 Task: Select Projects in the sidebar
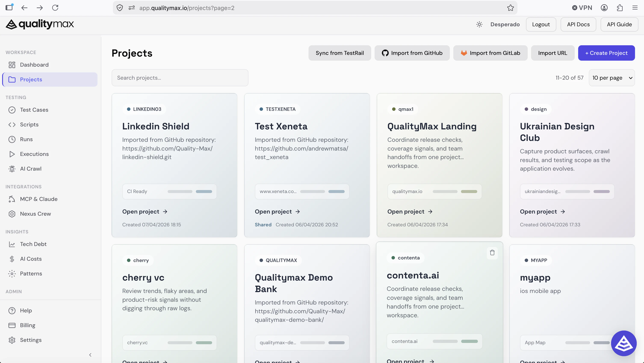[50, 79]
